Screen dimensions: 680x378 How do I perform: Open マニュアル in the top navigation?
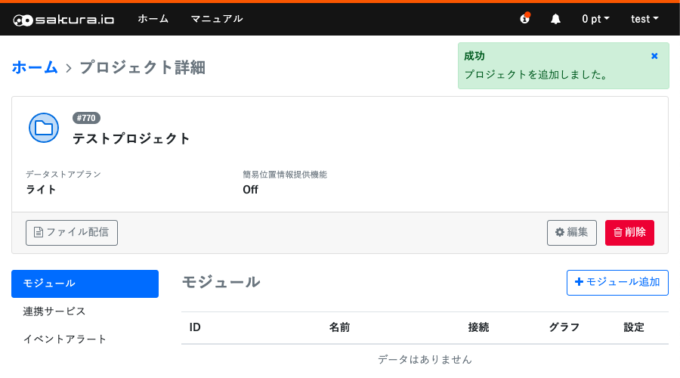[x=217, y=19]
